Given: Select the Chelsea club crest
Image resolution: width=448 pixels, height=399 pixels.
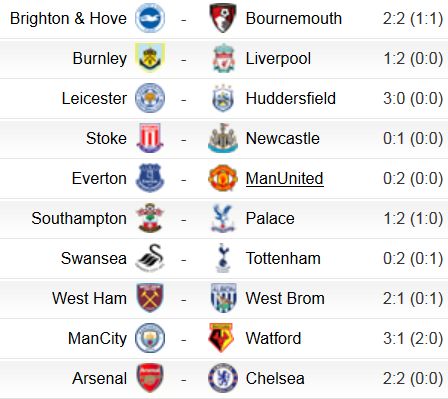Looking at the screenshot, I should (x=223, y=378).
